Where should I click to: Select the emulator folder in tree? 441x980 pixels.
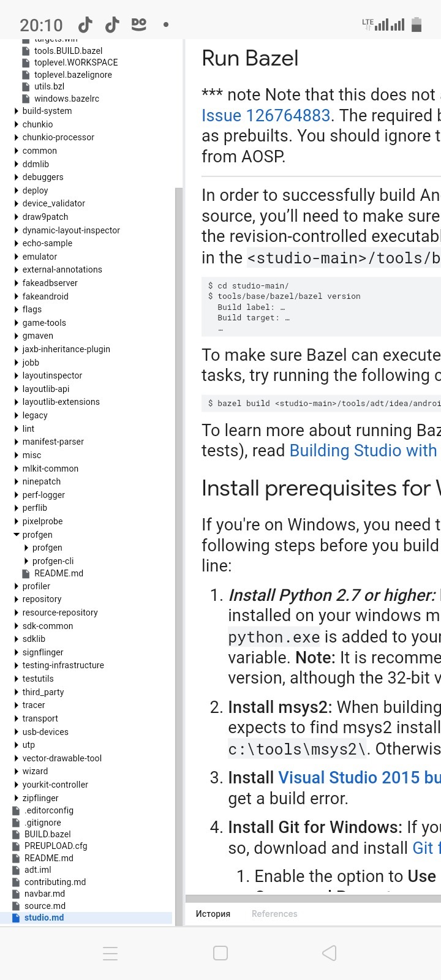pyautogui.click(x=40, y=257)
